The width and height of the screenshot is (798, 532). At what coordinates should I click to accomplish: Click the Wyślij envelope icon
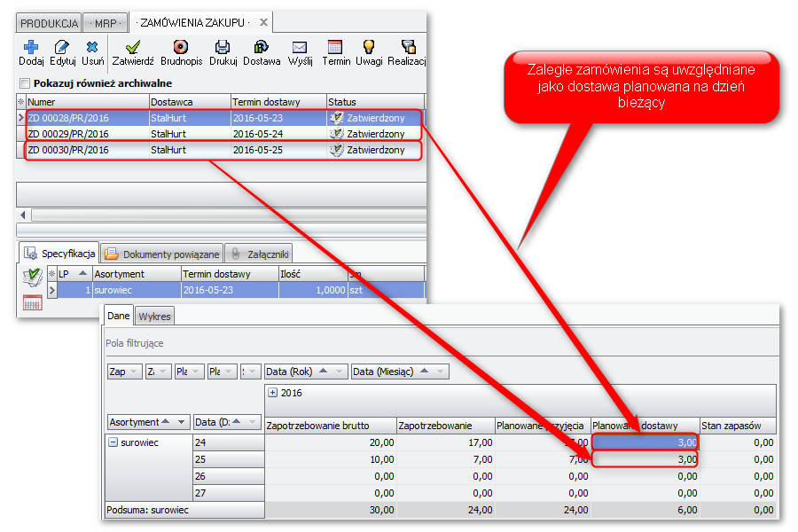(x=300, y=47)
